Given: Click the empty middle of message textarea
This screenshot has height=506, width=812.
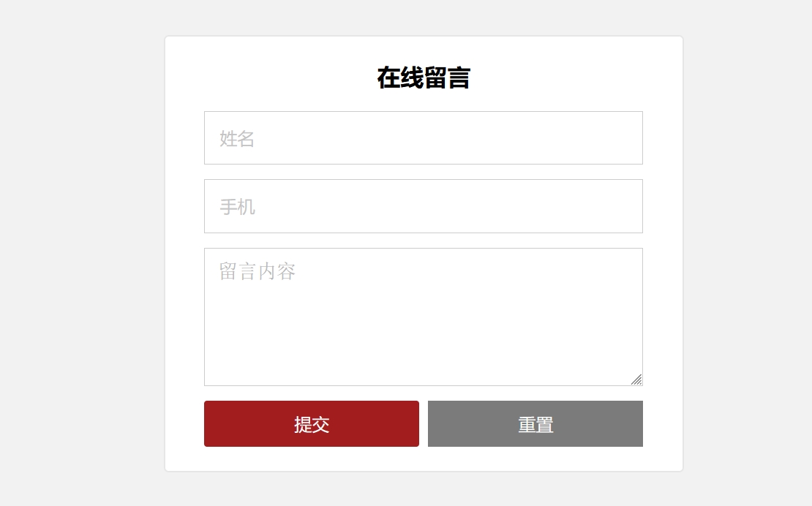Looking at the screenshot, I should pos(423,325).
